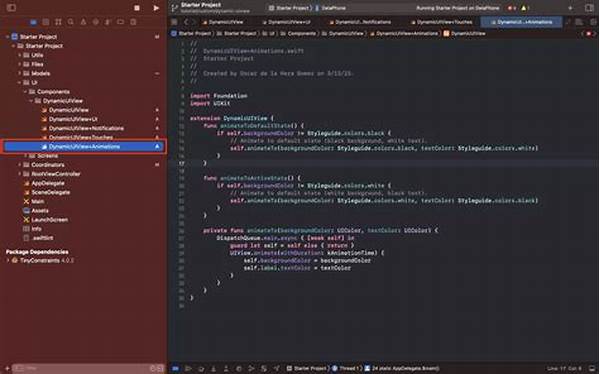Open the Breakpoint navigator tab
Image resolution: width=600 pixels, height=374 pixels.
point(121,22)
